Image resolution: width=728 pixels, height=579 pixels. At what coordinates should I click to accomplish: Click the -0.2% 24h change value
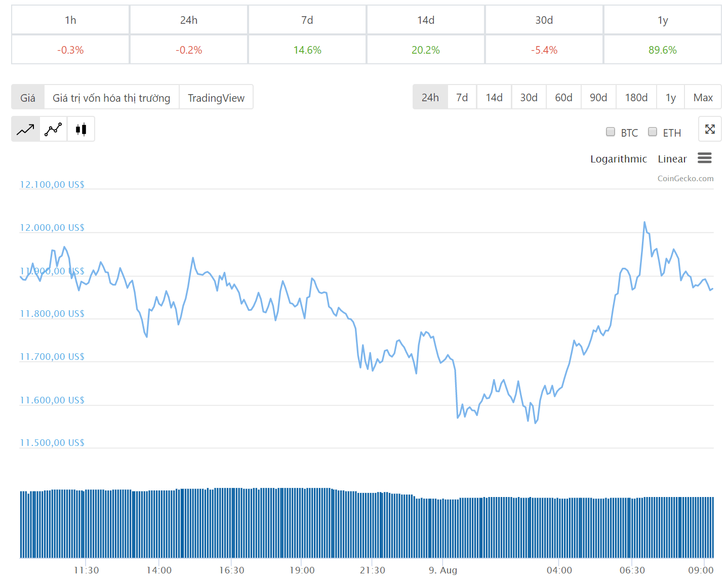tap(189, 50)
